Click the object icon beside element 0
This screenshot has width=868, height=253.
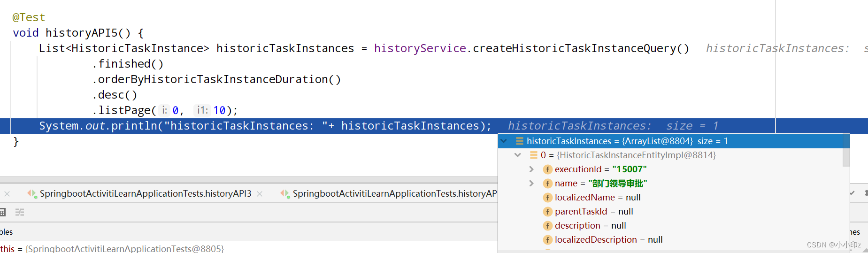pyautogui.click(x=534, y=155)
